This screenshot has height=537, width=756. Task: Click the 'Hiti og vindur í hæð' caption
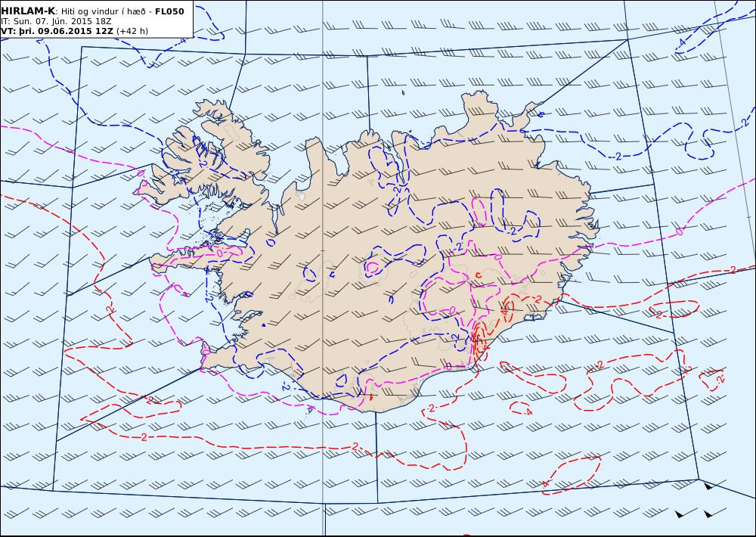tap(103, 11)
